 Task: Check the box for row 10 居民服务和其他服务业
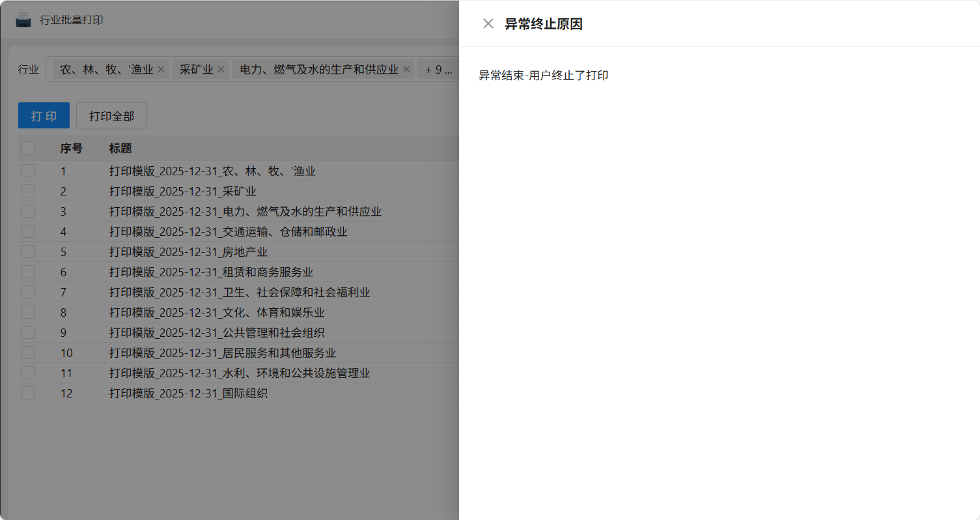click(x=28, y=353)
